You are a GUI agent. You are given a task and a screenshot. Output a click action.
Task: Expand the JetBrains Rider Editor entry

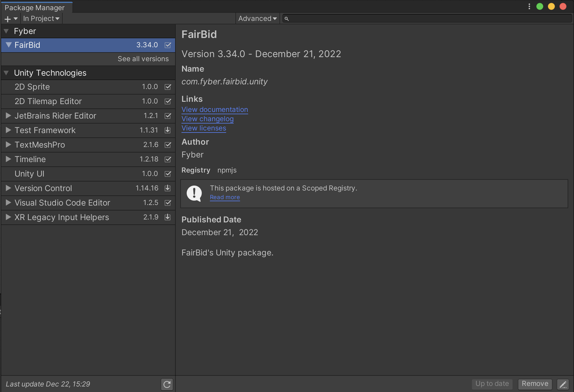pos(8,116)
